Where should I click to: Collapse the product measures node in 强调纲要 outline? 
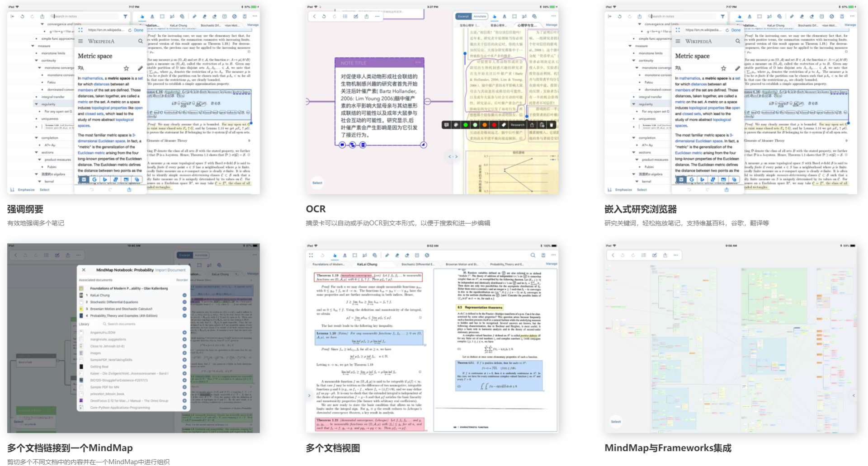[40, 160]
